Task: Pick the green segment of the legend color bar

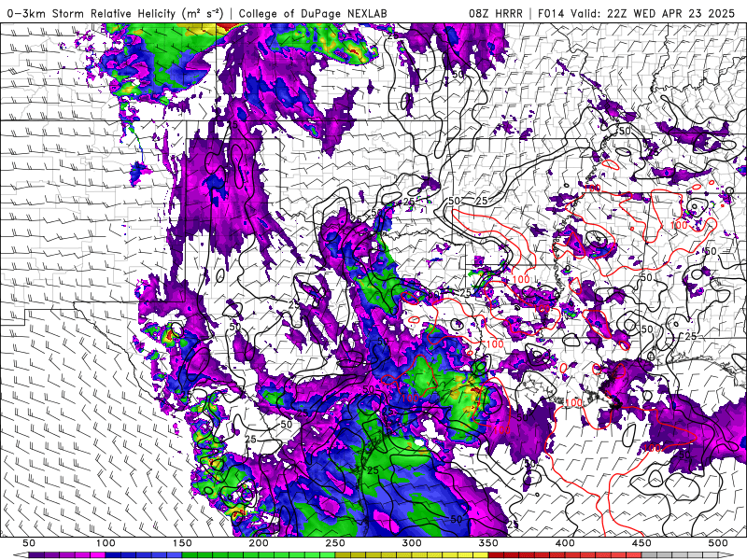Action: [259, 555]
